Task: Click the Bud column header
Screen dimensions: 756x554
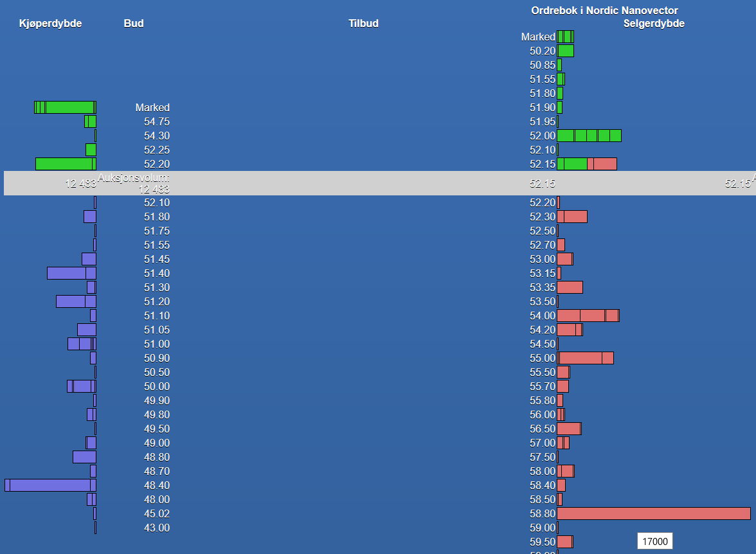Action: coord(134,24)
